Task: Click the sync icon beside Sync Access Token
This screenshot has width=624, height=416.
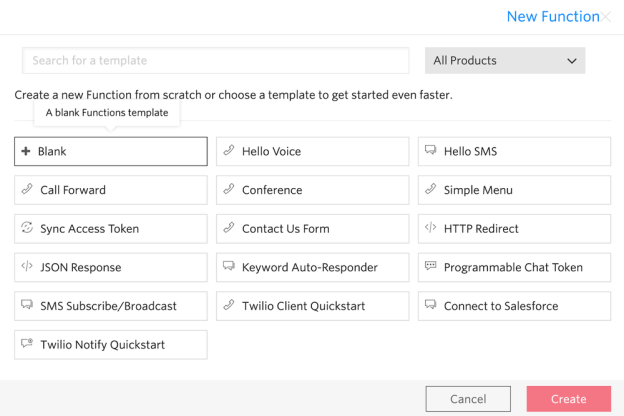Action: (27, 229)
